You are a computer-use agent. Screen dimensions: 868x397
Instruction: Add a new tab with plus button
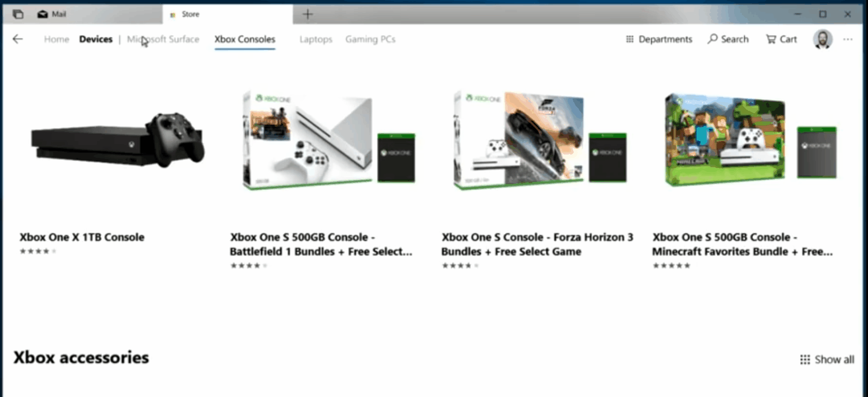tap(307, 15)
